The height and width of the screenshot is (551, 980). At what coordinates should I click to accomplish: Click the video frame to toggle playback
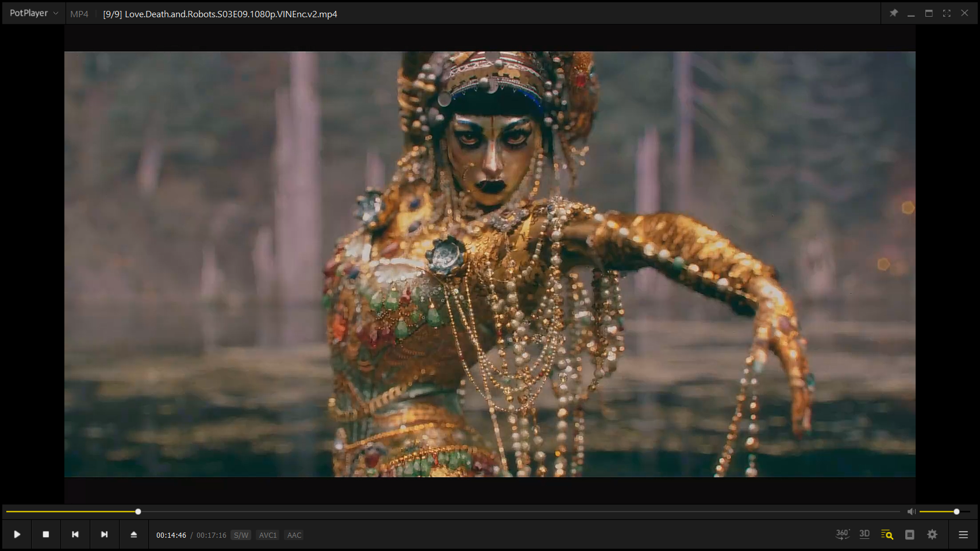490,264
